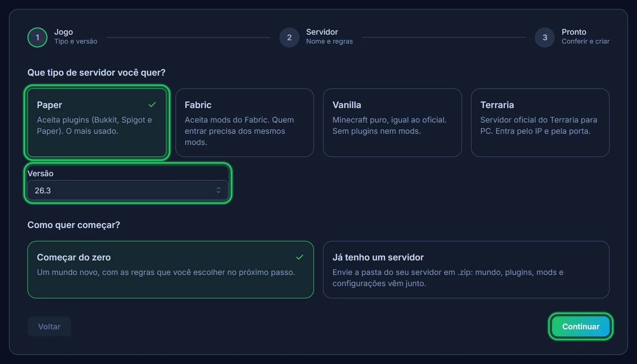This screenshot has width=637, height=364.
Task: Click the checkmark on the Paper card
Action: click(152, 105)
